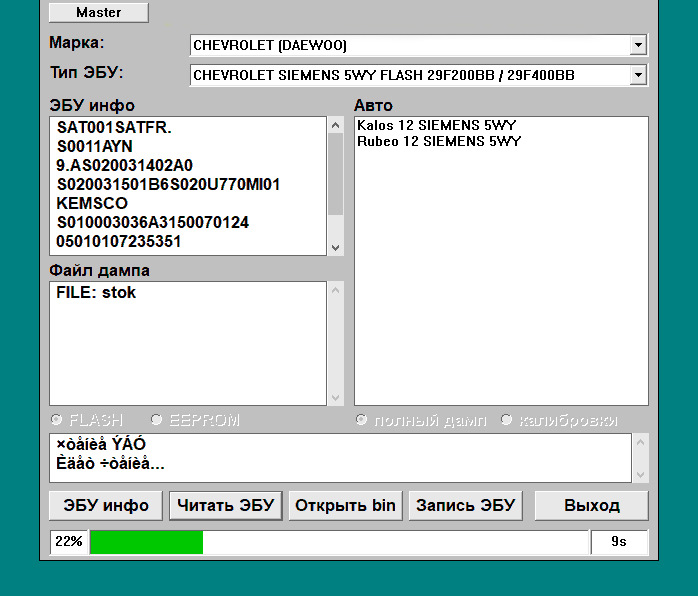Click the FILE: stok entry
Image resolution: width=698 pixels, height=596 pixels.
[x=96, y=292]
